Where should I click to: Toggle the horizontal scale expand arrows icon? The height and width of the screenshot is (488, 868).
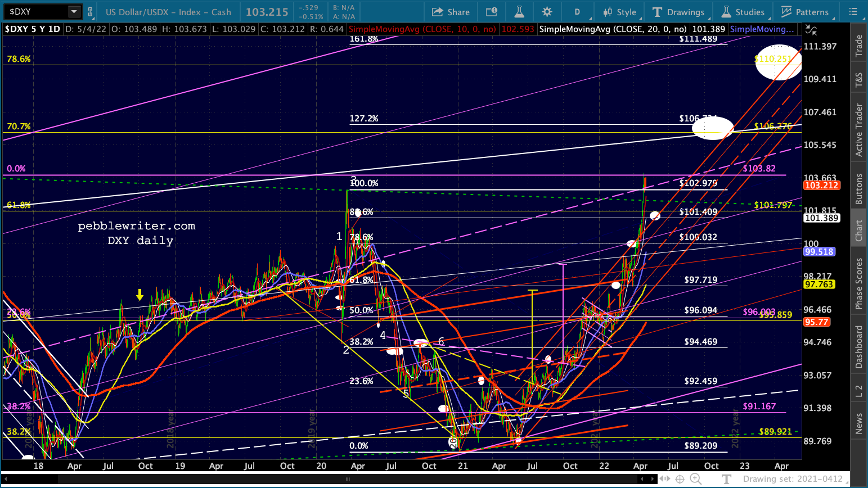point(664,479)
